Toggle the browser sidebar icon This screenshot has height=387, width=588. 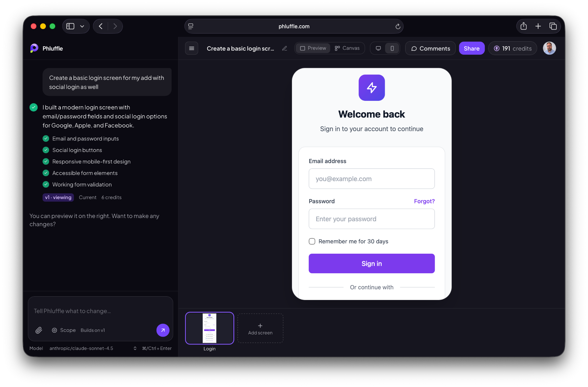(x=70, y=26)
